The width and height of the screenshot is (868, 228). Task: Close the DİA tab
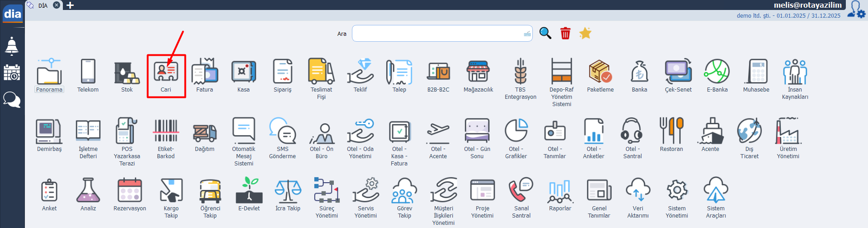tap(57, 5)
